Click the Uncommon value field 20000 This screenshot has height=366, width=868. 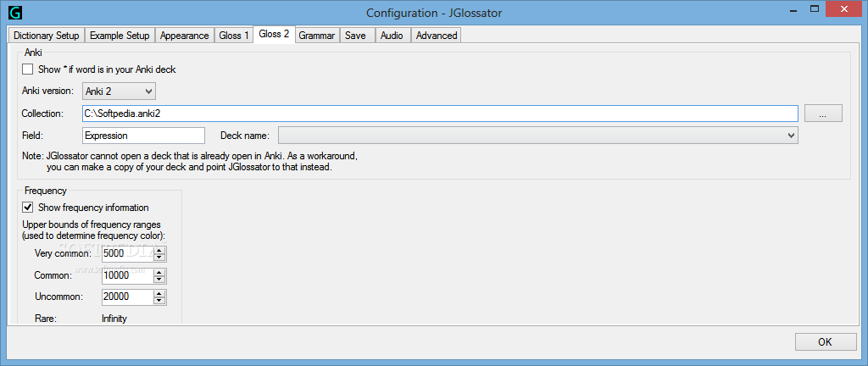tap(128, 297)
